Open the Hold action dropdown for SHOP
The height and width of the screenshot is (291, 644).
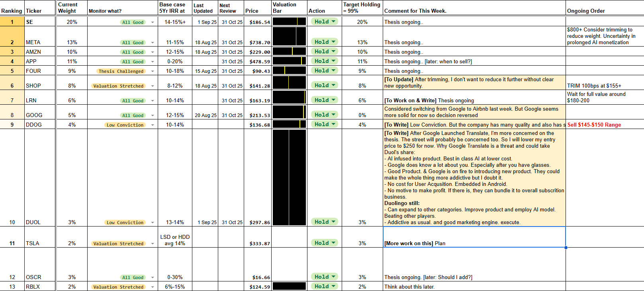pos(325,85)
